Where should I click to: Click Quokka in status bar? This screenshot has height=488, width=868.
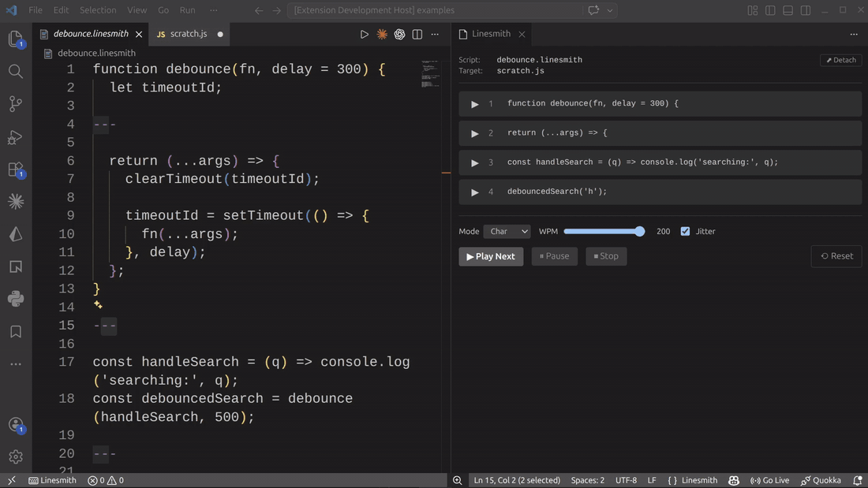tap(821, 480)
